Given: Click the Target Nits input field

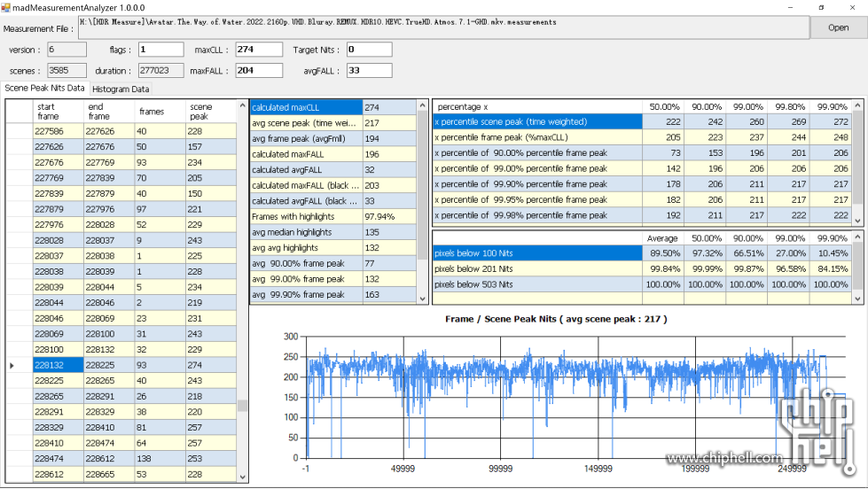Looking at the screenshot, I should (x=369, y=50).
